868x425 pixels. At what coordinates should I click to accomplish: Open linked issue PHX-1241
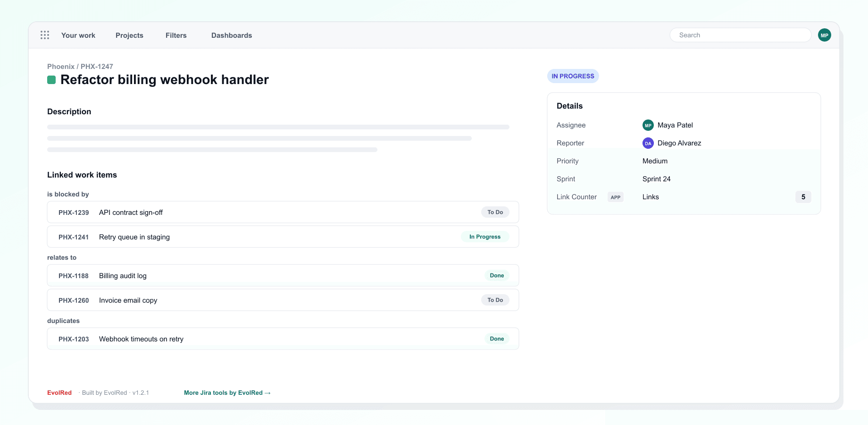tap(74, 237)
